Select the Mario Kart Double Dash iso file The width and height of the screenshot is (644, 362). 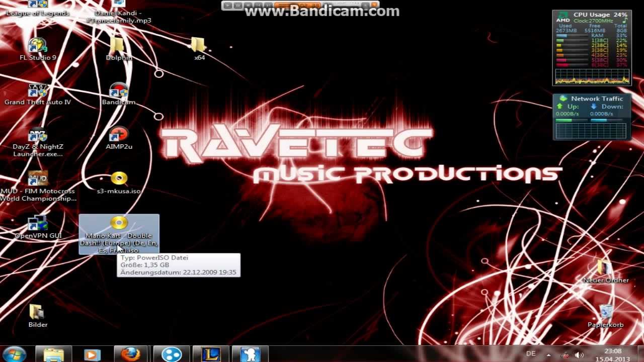click(x=119, y=234)
